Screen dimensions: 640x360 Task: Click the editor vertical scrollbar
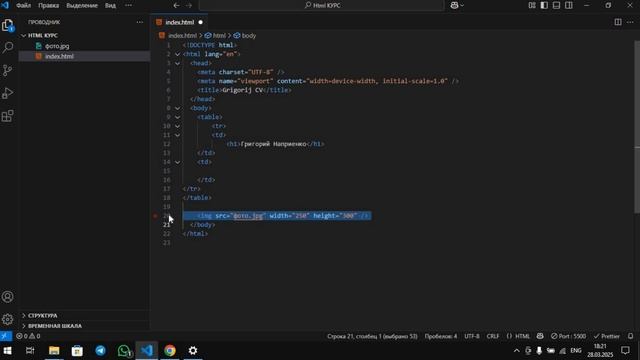(637, 127)
